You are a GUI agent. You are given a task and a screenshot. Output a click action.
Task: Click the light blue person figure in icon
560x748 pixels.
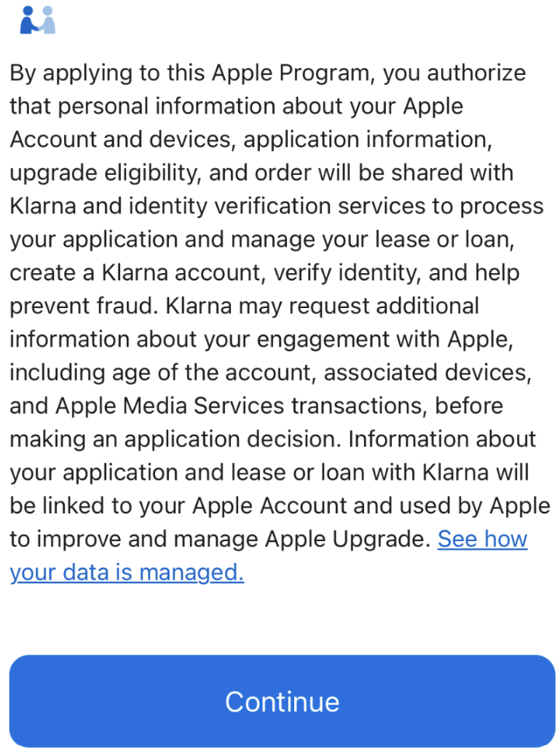[x=47, y=20]
